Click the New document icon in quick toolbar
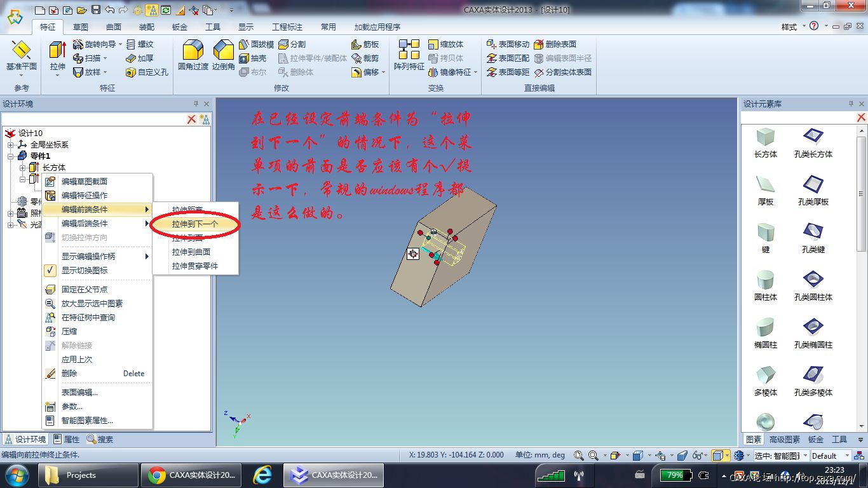Screen dimensions: 868x488 point(40,10)
